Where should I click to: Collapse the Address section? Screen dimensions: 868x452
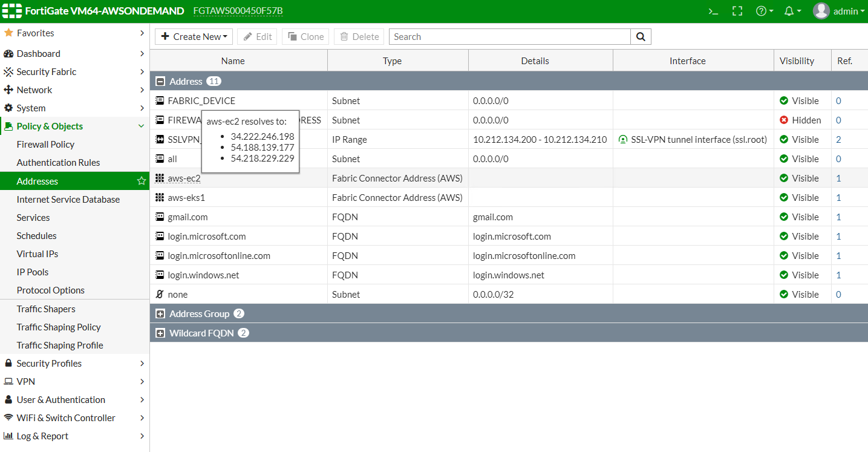click(x=160, y=82)
